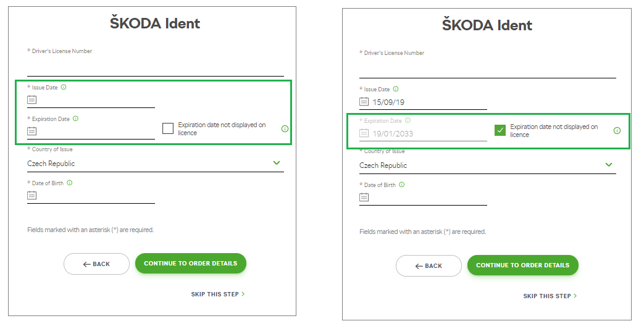644x334 pixels.
Task: Open calendar icon next to 15/09/19 date
Action: (x=364, y=101)
